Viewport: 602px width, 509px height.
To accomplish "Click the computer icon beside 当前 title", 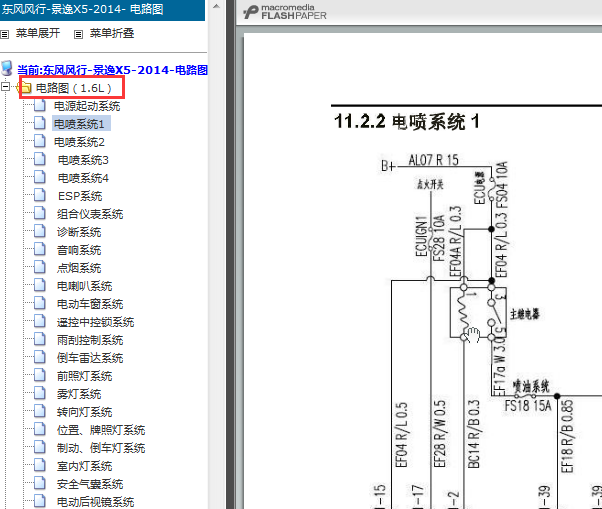I will pyautogui.click(x=7, y=68).
